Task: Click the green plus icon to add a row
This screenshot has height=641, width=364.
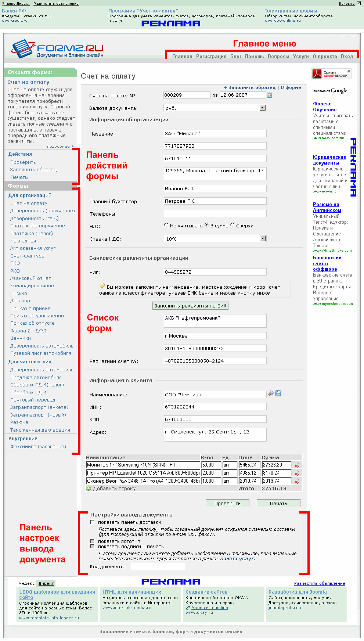Action: click(x=89, y=489)
